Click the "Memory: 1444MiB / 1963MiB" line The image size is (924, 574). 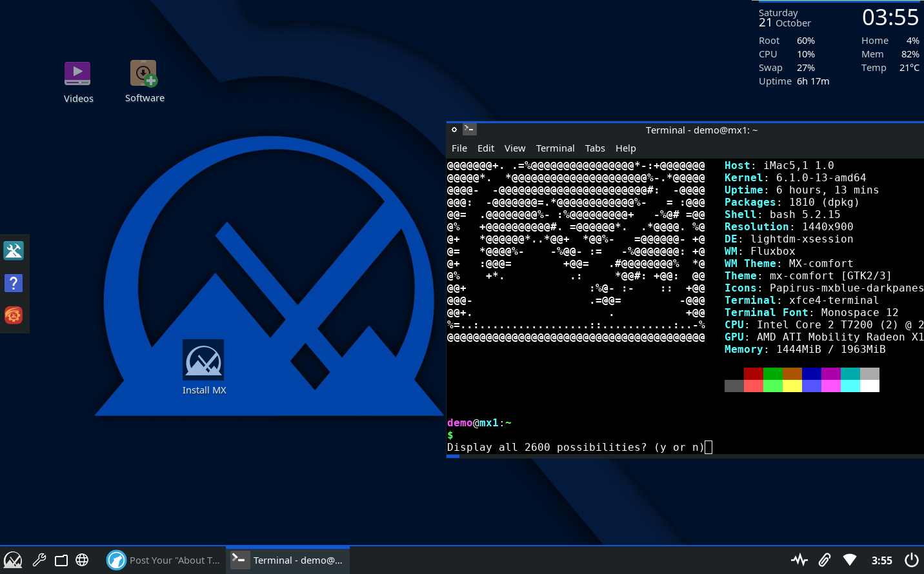tap(805, 350)
